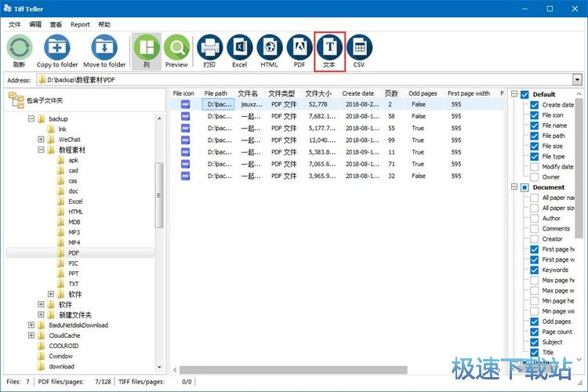Click the Refresh (刷新) toolbar icon
Image resolution: width=588 pixels, height=392 pixels.
[x=20, y=49]
